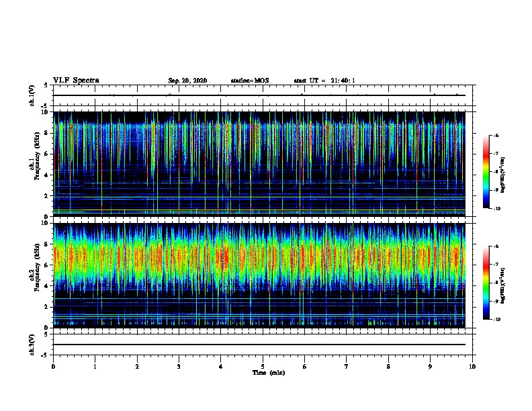Click the ch.1 spectrogram image
The width and height of the screenshot is (532, 411).
click(259, 164)
